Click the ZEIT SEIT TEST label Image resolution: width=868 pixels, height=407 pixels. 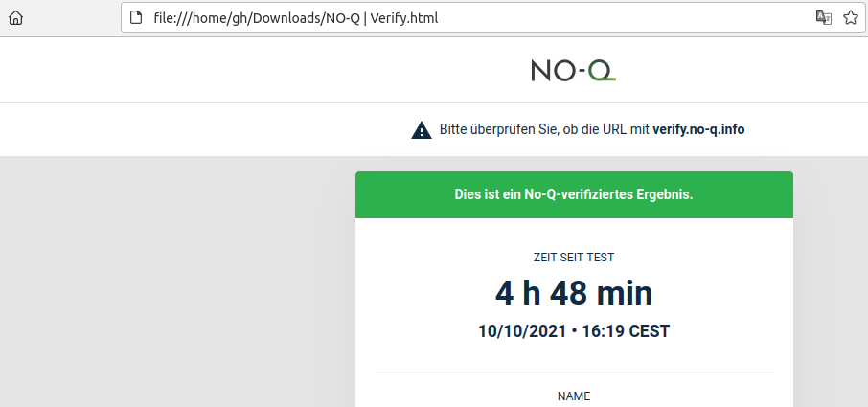point(574,258)
